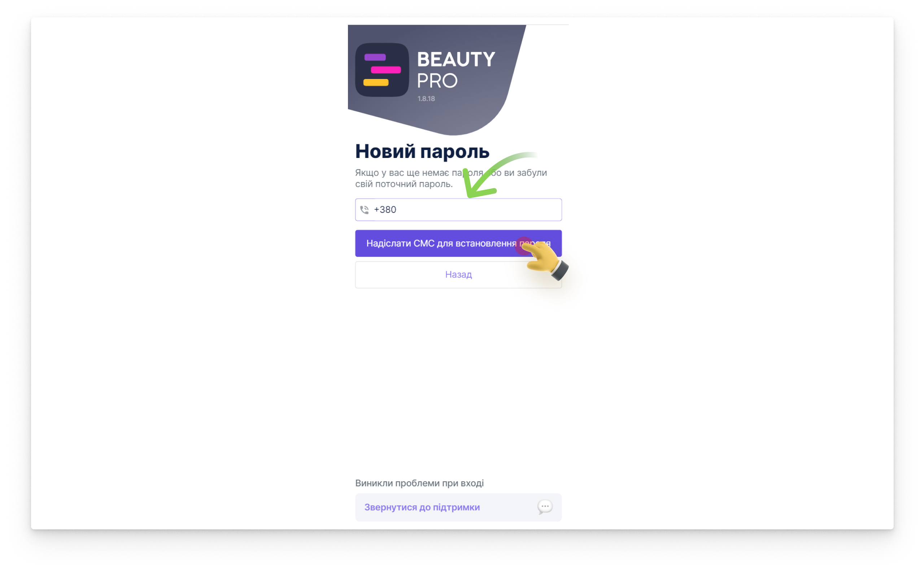Click the BEAUTY brand title text
Screen dimensions: 924x577
[x=456, y=60]
